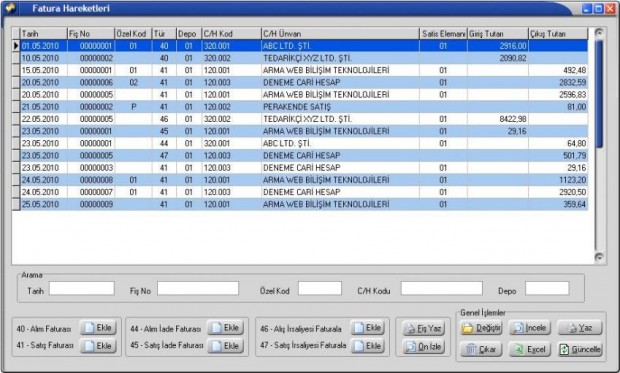Click the scroll-up arrow of the grid scrollbar

(x=599, y=32)
